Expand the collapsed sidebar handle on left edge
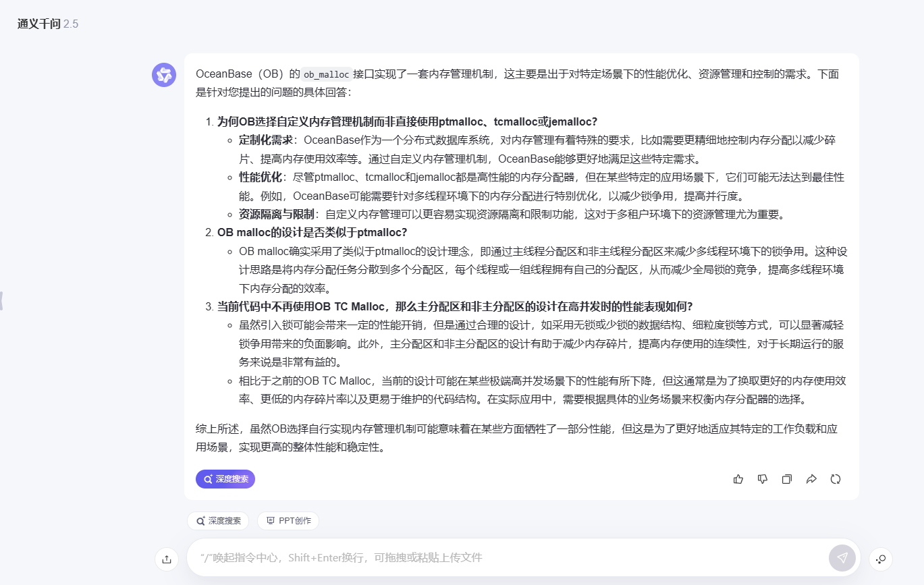 (x=2, y=301)
